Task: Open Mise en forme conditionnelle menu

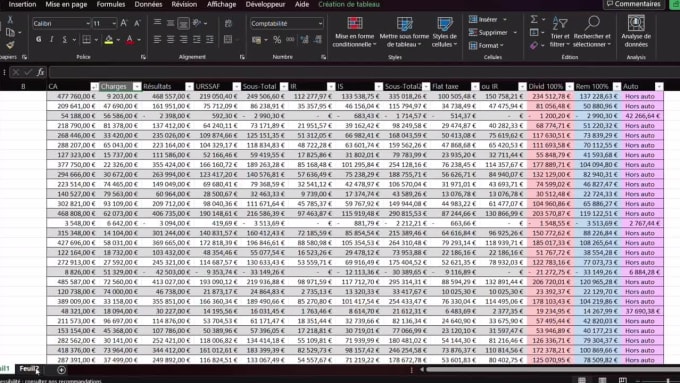Action: [354, 32]
